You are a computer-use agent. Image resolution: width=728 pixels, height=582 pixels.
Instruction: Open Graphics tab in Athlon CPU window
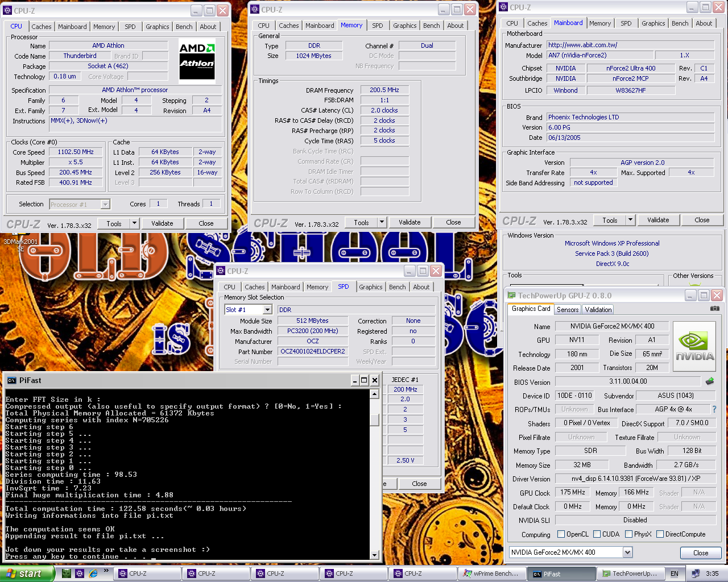158,27
